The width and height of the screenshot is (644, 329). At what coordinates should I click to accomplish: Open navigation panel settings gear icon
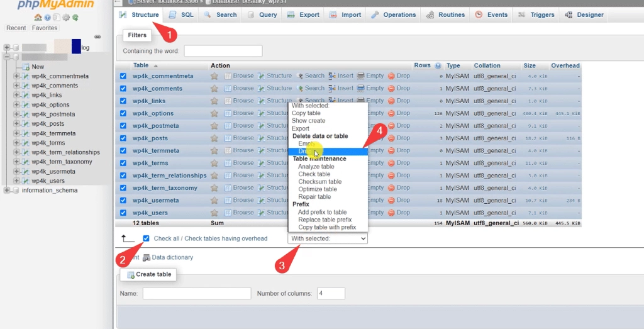[x=65, y=18]
